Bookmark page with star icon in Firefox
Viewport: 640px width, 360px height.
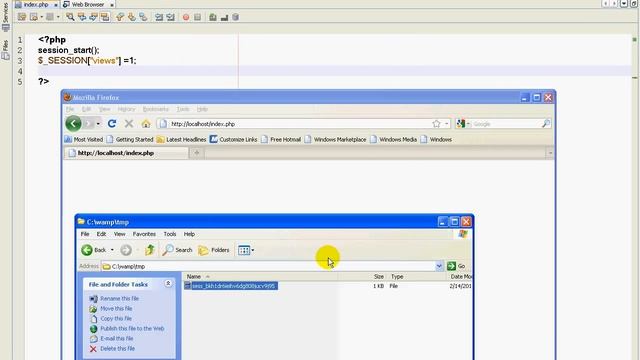coord(436,124)
